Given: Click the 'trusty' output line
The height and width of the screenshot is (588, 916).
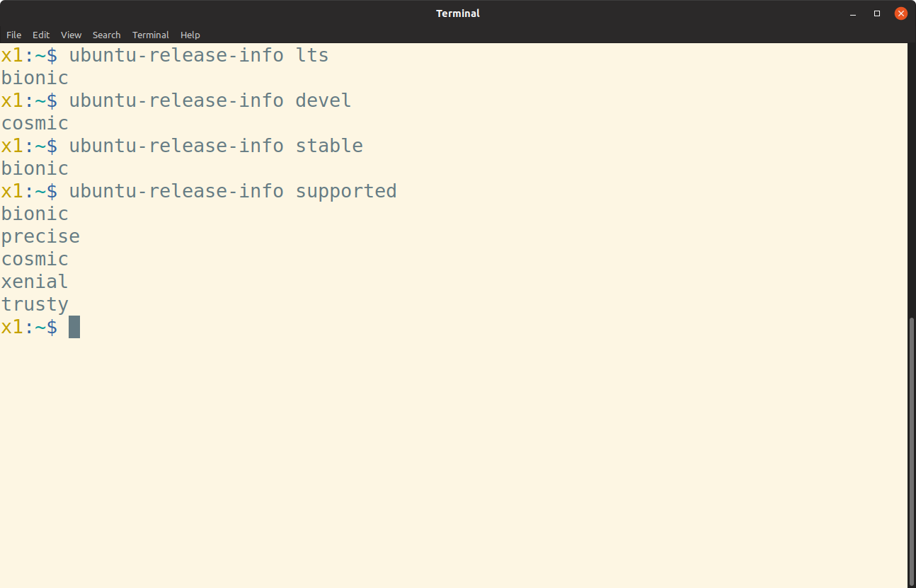Looking at the screenshot, I should click(x=35, y=305).
